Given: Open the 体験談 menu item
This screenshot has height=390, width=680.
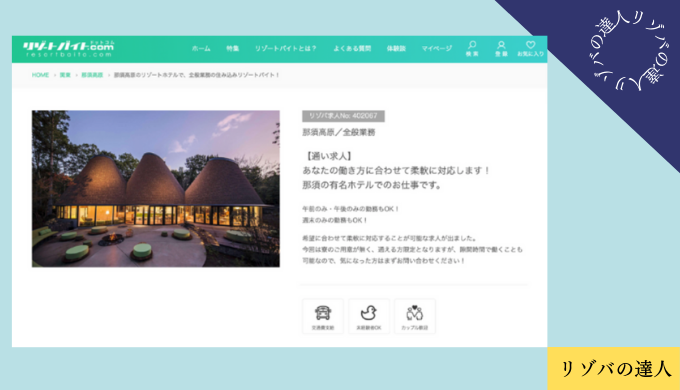Looking at the screenshot, I should click(x=396, y=49).
